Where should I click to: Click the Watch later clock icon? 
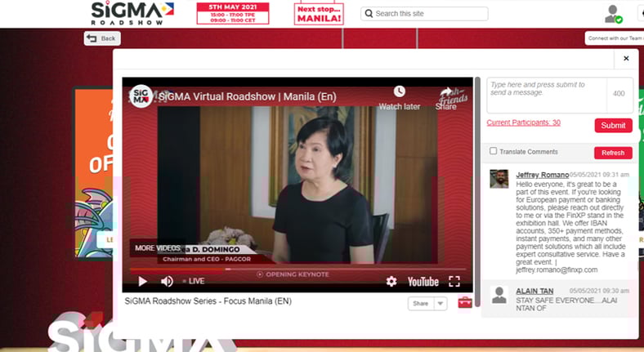pyautogui.click(x=399, y=91)
